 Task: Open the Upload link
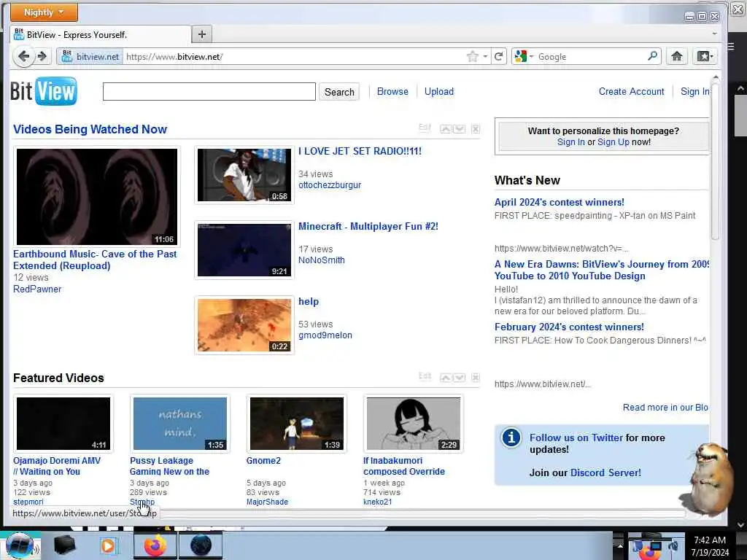pyautogui.click(x=438, y=91)
